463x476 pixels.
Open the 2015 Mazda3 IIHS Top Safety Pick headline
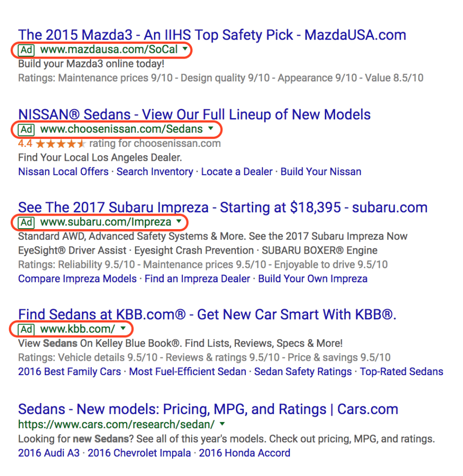(x=212, y=35)
